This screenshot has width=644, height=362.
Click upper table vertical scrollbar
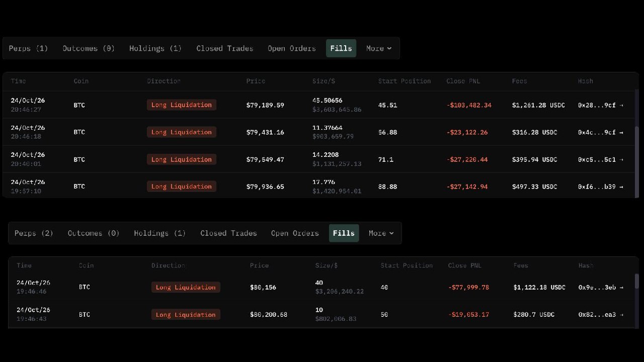pyautogui.click(x=637, y=161)
